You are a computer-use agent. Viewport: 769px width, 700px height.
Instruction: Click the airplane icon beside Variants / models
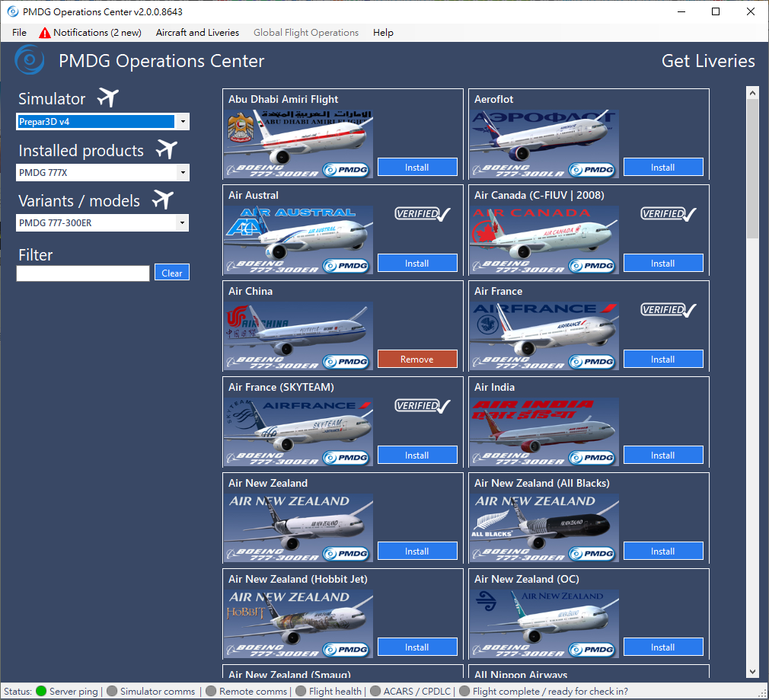(163, 200)
